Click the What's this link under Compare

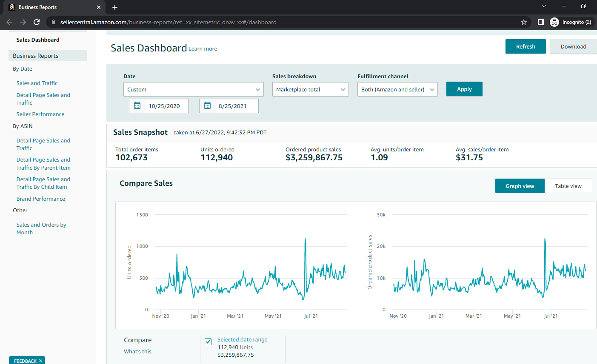[x=137, y=352]
